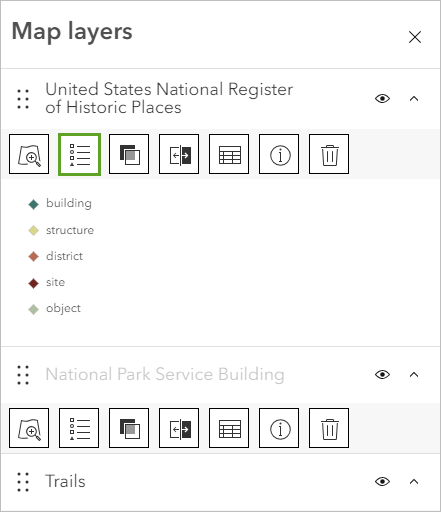Image resolution: width=441 pixels, height=512 pixels.
Task: Select the United States National Register layer title
Action: pos(169,98)
